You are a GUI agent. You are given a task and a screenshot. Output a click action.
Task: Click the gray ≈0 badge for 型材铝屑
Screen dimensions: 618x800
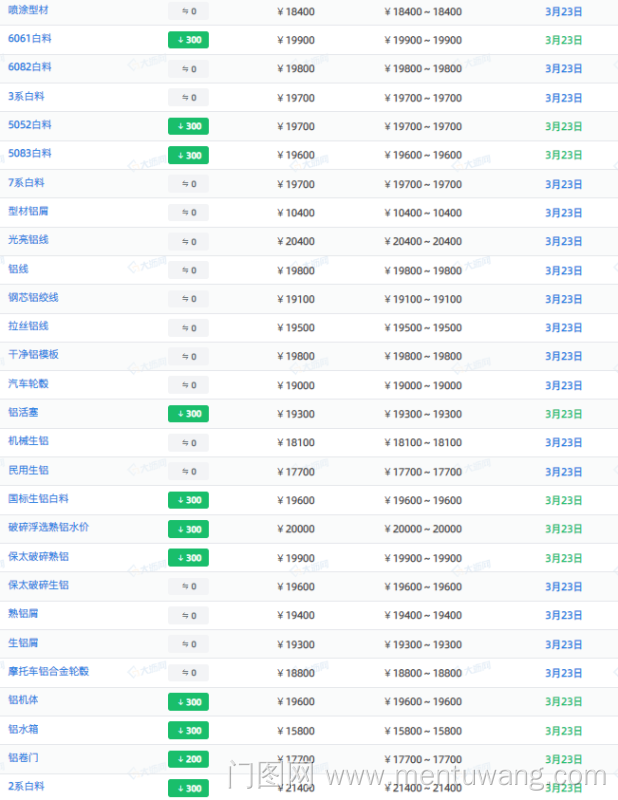[x=188, y=213]
